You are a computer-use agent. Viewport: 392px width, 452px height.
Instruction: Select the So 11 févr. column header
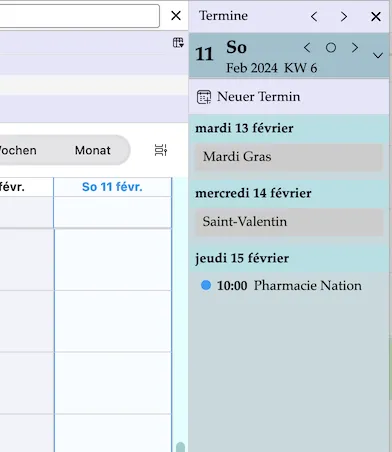[x=112, y=187]
